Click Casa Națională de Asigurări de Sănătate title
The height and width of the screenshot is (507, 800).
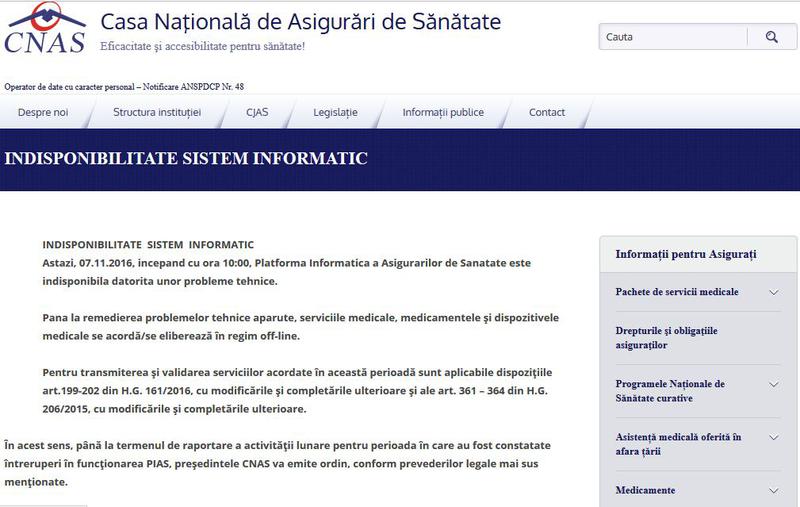click(301, 21)
